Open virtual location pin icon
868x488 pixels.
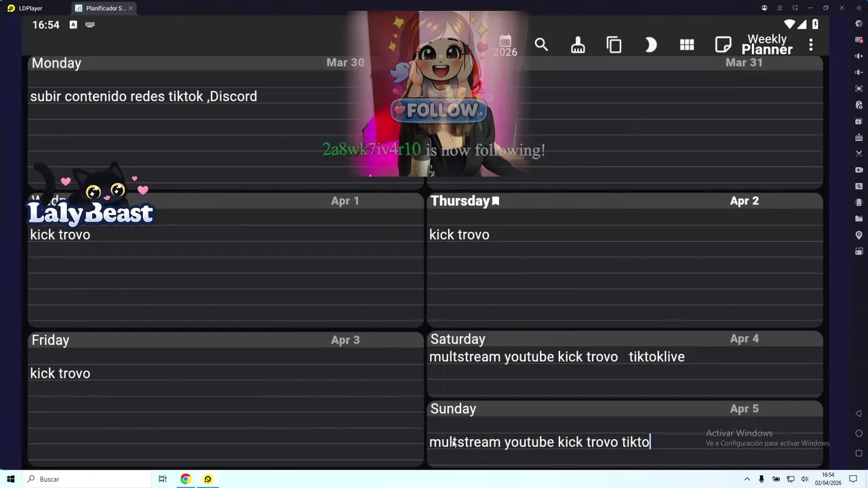pyautogui.click(x=859, y=235)
